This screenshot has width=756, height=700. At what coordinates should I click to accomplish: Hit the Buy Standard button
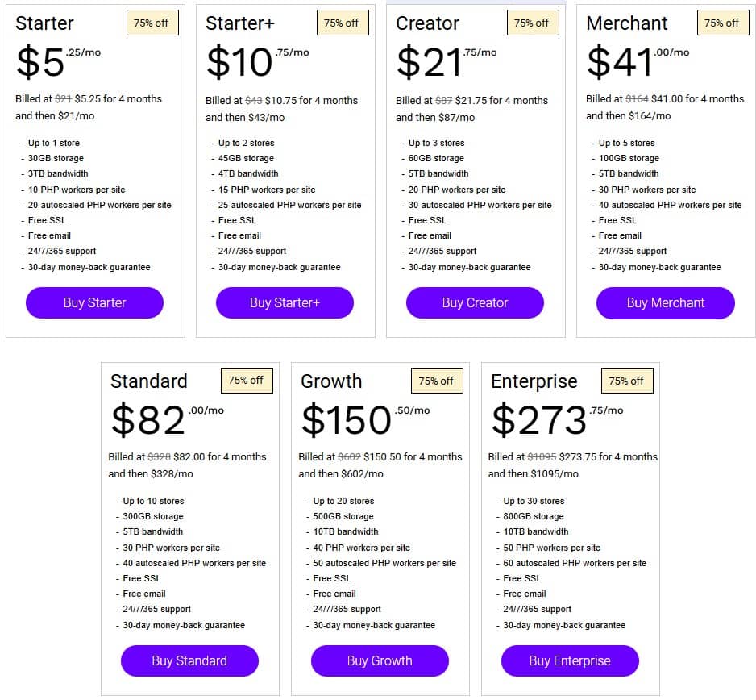point(189,661)
